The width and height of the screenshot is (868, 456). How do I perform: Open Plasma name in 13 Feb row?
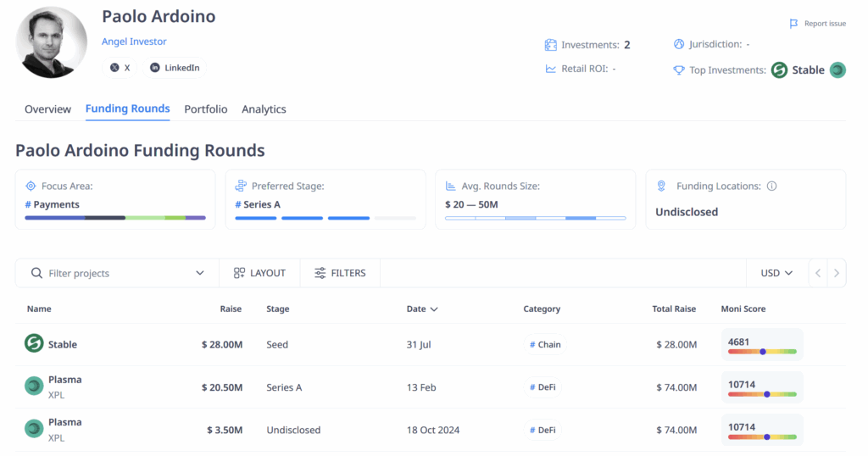(64, 380)
